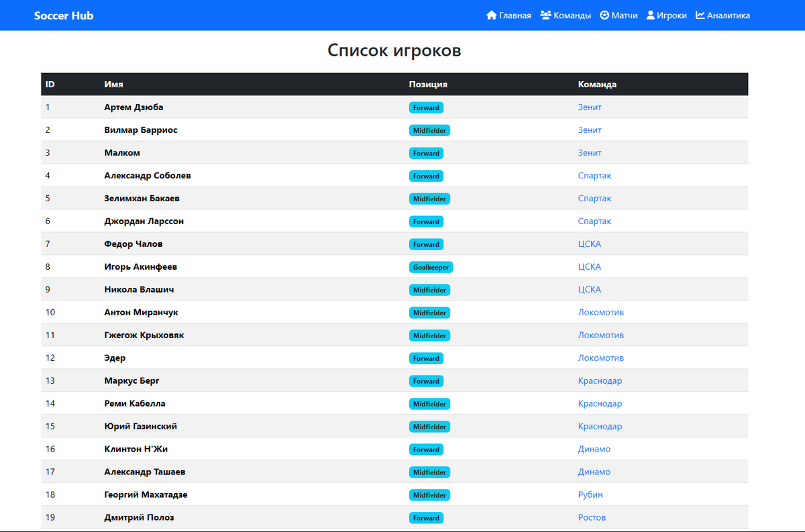Click the player name Никола Влашич
Image resolution: width=805 pixels, height=532 pixels.
click(x=140, y=290)
